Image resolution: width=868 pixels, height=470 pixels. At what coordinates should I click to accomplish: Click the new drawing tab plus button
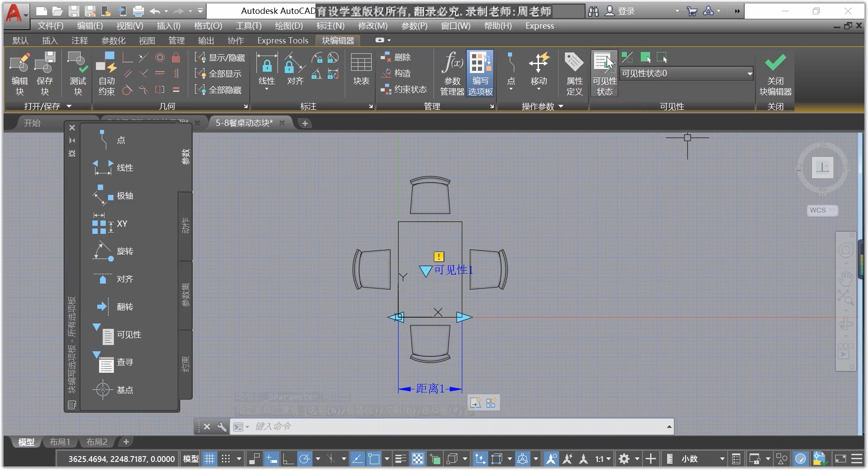305,123
